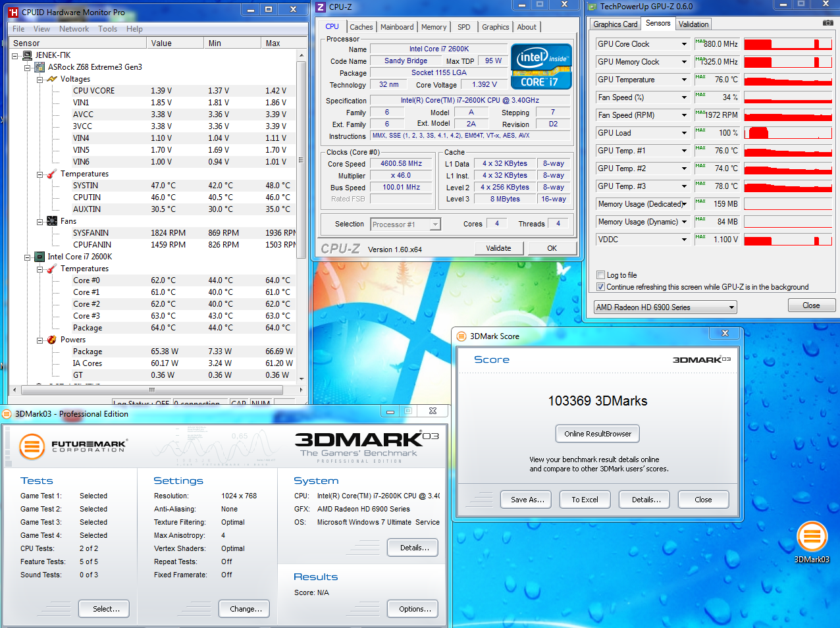The image size is (840, 628).
Task: Open the GPU Temp. #2 sensor dropdown
Action: point(685,169)
